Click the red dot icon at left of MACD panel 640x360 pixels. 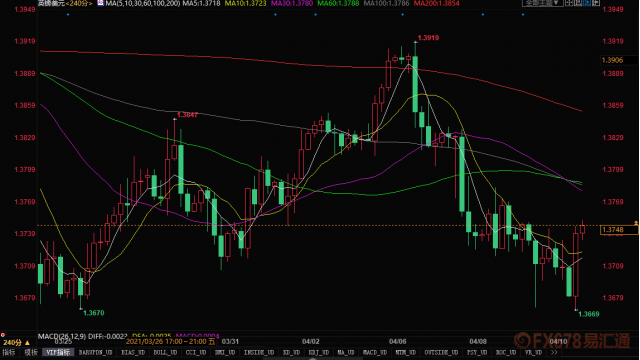(x=3, y=335)
